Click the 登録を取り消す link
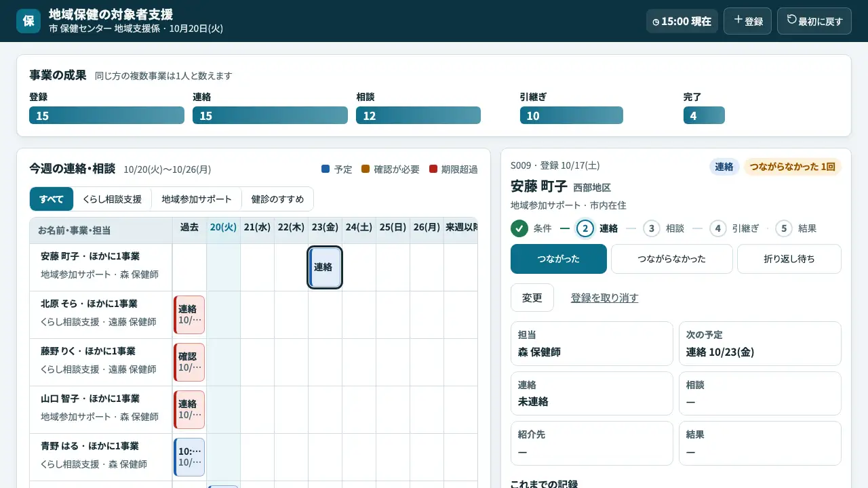 (x=604, y=298)
